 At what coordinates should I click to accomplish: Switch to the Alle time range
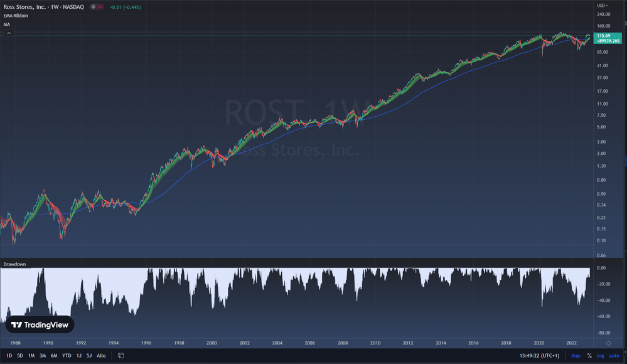101,355
